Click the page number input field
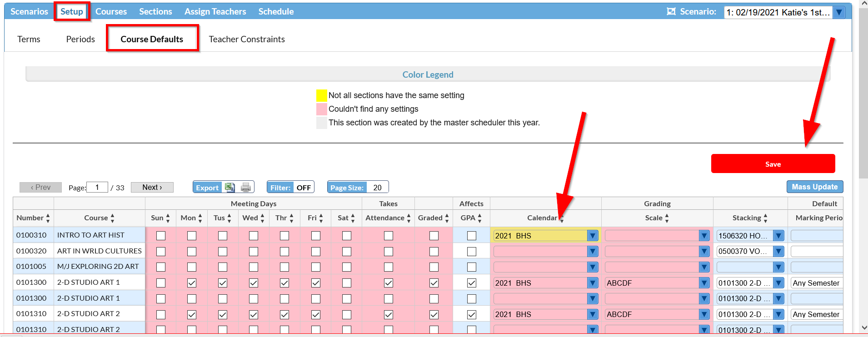 pos(97,187)
